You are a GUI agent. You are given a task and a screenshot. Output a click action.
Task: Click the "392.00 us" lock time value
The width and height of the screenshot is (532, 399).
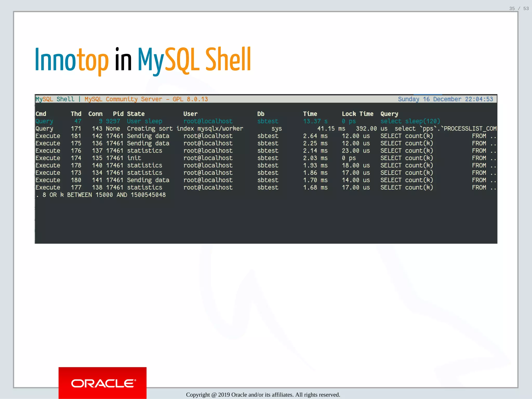pos(372,129)
